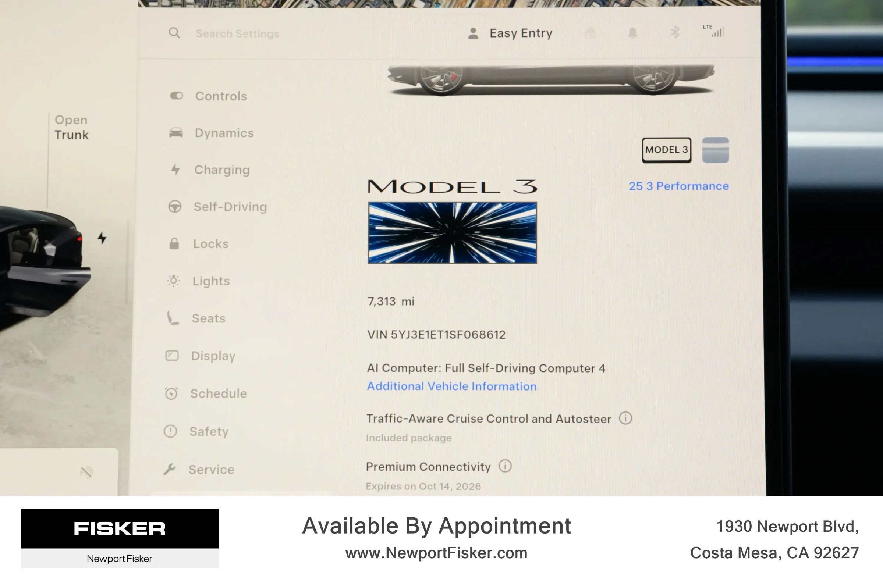Tap the person profile icon
Viewport: 883px width, 588px height.
474,33
